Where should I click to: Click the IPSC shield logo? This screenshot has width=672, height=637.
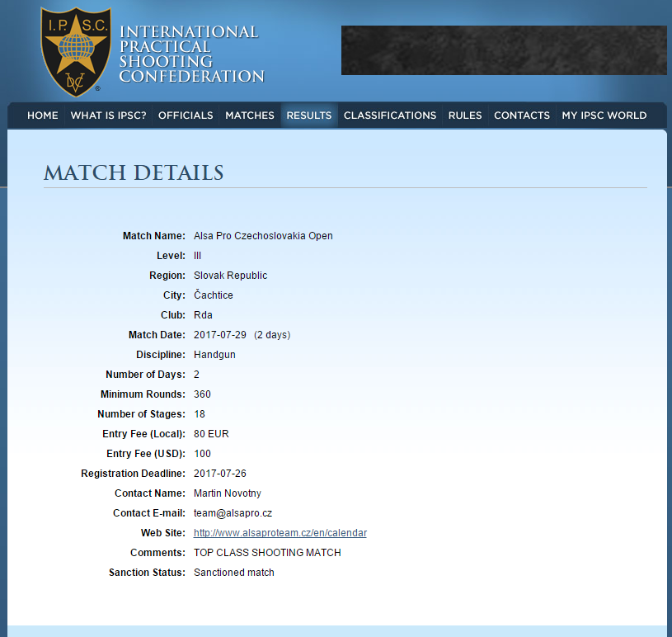[75, 51]
